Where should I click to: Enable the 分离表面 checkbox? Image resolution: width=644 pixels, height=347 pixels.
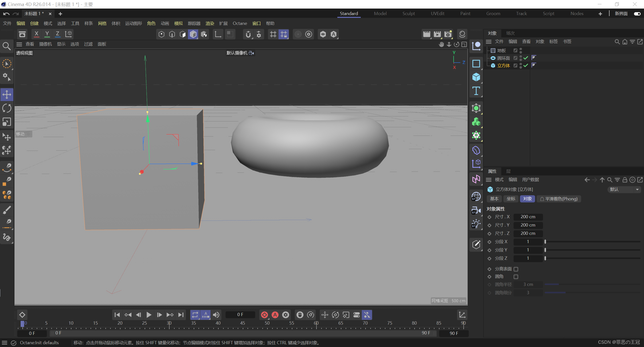[x=516, y=269]
